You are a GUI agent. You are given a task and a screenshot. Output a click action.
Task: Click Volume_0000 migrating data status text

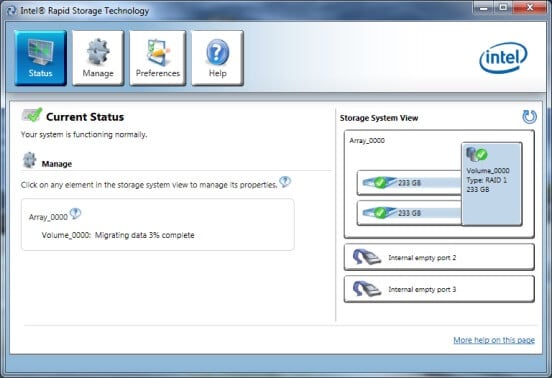pos(118,235)
